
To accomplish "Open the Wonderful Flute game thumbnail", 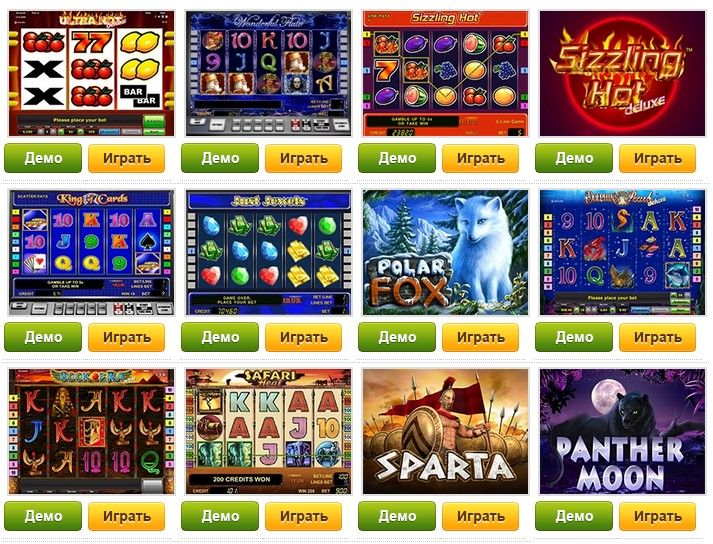I will pos(268,73).
